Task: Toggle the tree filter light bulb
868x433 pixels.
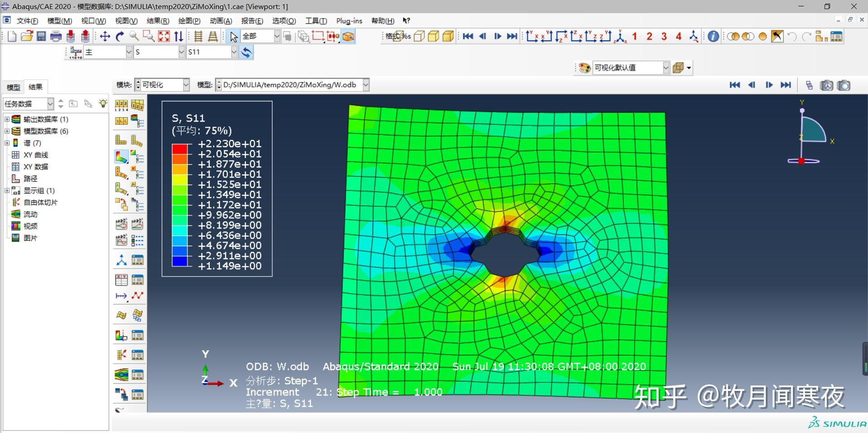Action: 103,104
